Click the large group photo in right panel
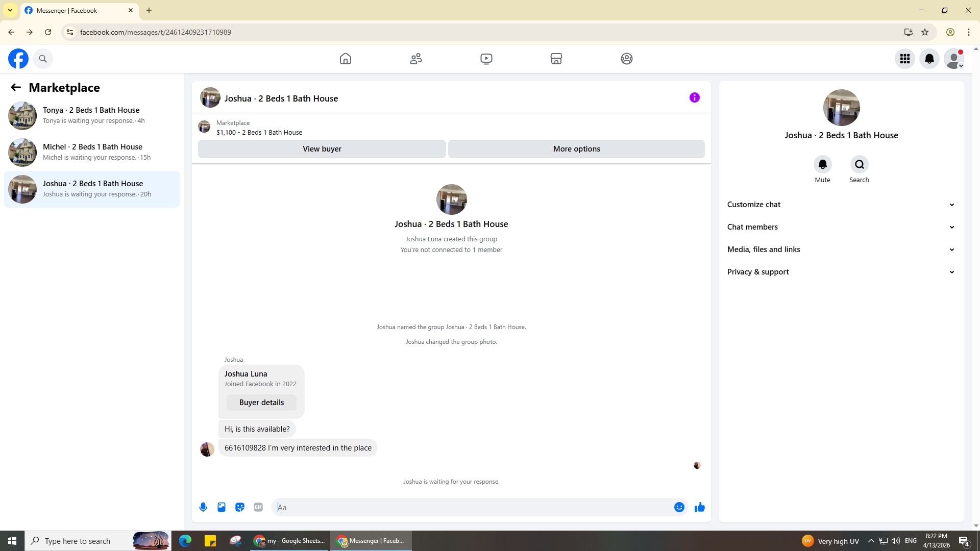The width and height of the screenshot is (980, 551). pos(842,108)
